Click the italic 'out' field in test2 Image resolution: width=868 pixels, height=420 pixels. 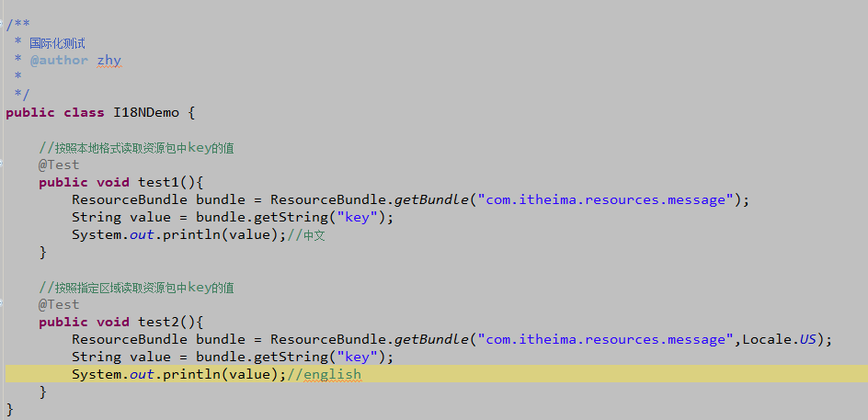pos(142,375)
